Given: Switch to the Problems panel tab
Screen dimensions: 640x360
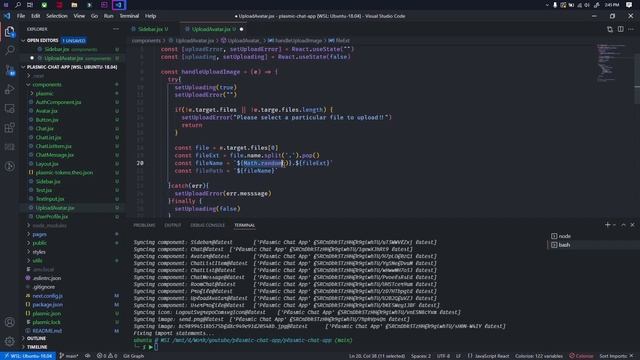Looking at the screenshot, I should click(144, 225).
